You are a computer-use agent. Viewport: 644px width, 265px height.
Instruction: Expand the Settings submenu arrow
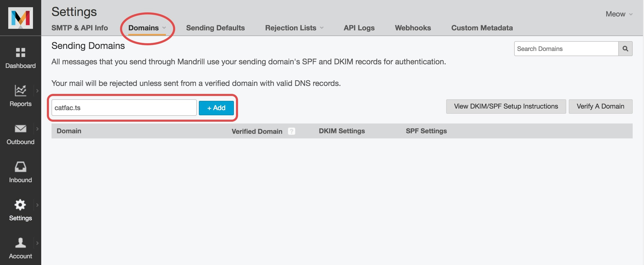37,205
